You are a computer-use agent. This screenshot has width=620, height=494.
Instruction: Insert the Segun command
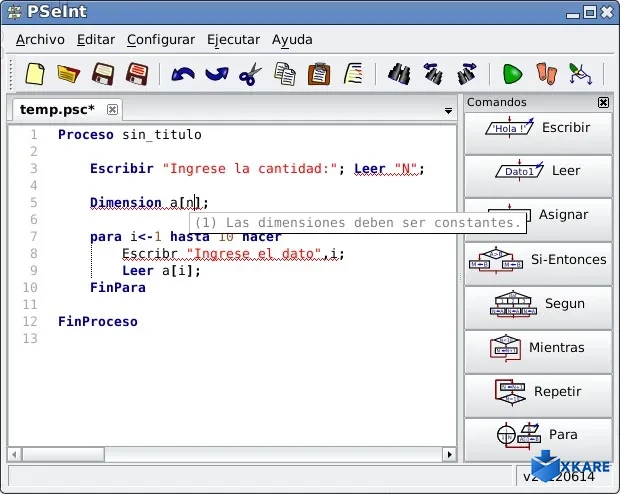538,308
